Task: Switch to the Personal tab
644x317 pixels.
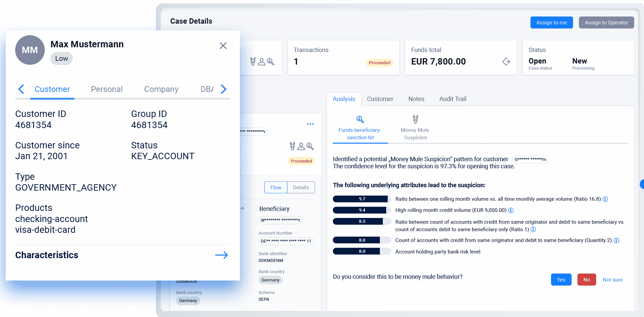Action: point(107,89)
